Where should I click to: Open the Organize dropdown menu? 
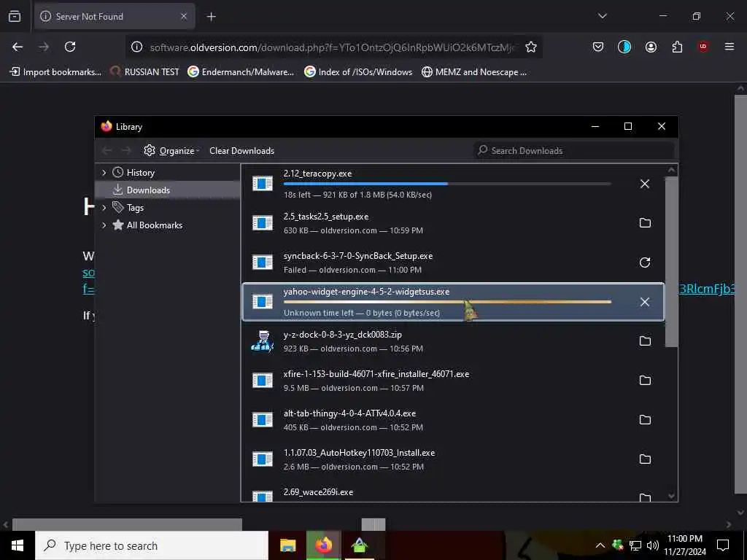tap(171, 150)
